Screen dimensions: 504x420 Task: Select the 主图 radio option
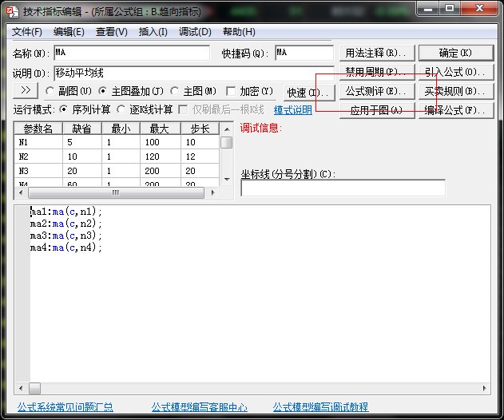177,92
